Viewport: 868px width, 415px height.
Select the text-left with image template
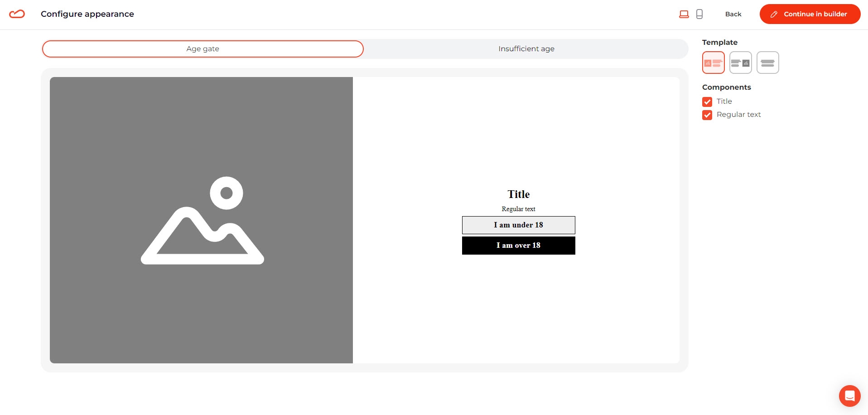pyautogui.click(x=740, y=63)
